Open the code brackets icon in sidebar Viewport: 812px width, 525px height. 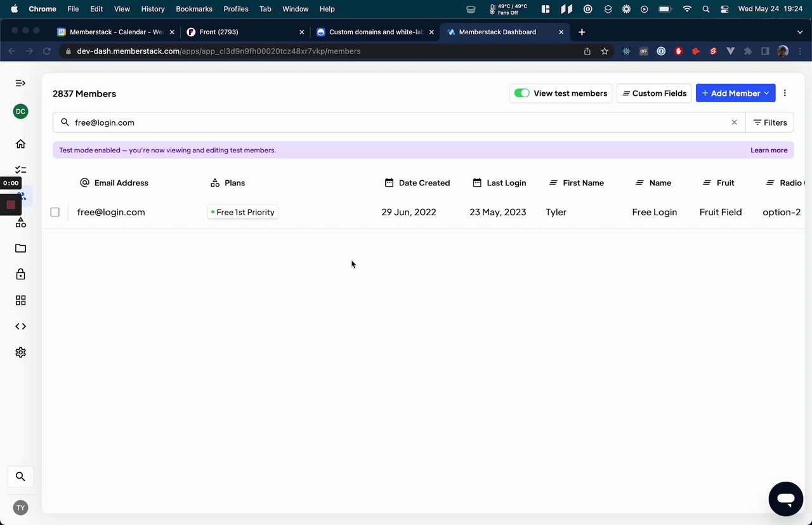pyautogui.click(x=20, y=326)
